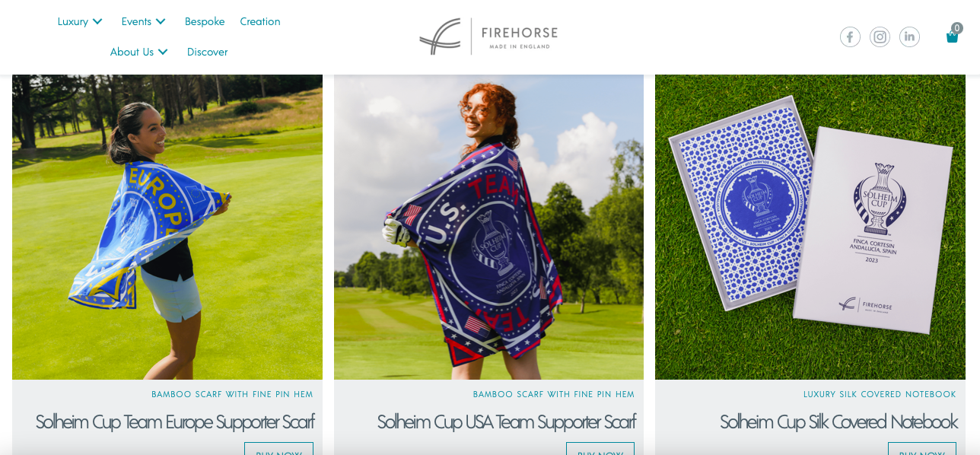Open the Facebook social icon
This screenshot has height=455, width=980.
click(850, 37)
